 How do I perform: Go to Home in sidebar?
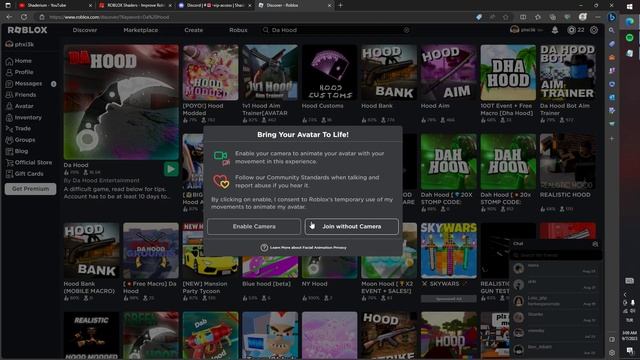tap(19, 61)
